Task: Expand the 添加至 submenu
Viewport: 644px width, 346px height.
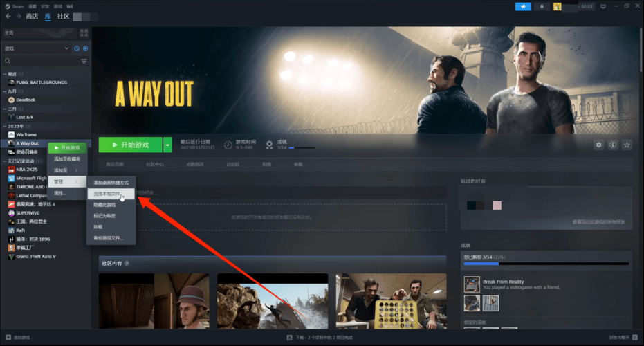Action: 67,170
